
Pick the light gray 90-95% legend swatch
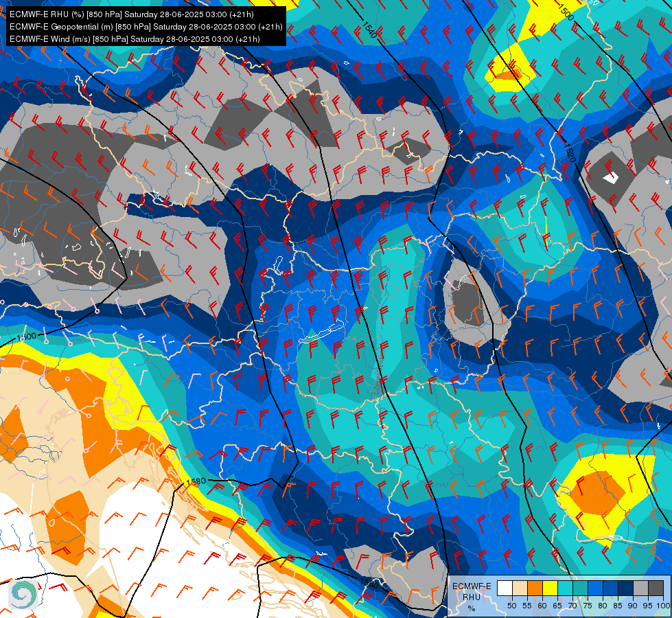(x=640, y=588)
